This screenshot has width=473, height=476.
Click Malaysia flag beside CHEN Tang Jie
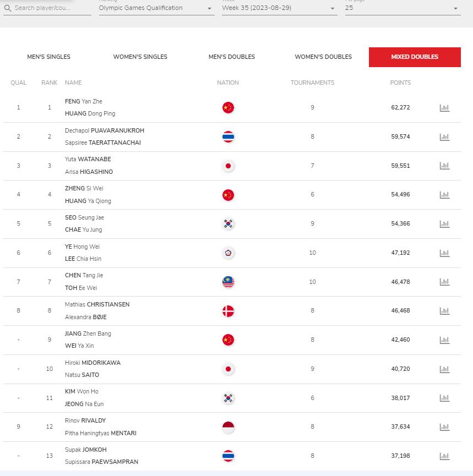tap(228, 282)
